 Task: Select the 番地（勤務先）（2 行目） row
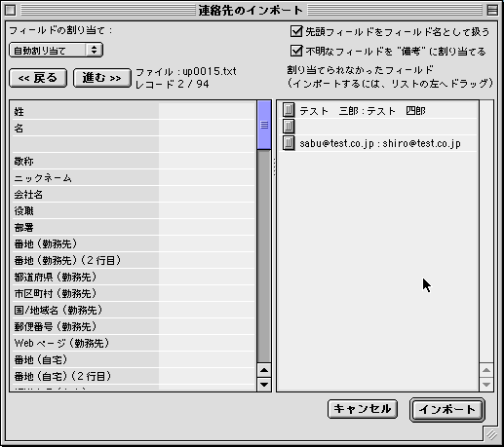pos(134,260)
